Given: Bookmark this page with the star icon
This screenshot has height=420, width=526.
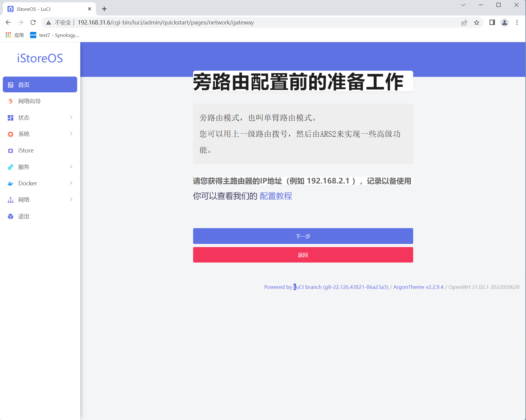Looking at the screenshot, I should (x=477, y=23).
